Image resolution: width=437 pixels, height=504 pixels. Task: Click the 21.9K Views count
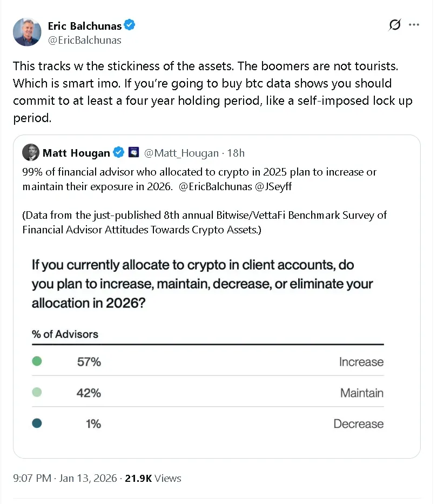point(153,478)
